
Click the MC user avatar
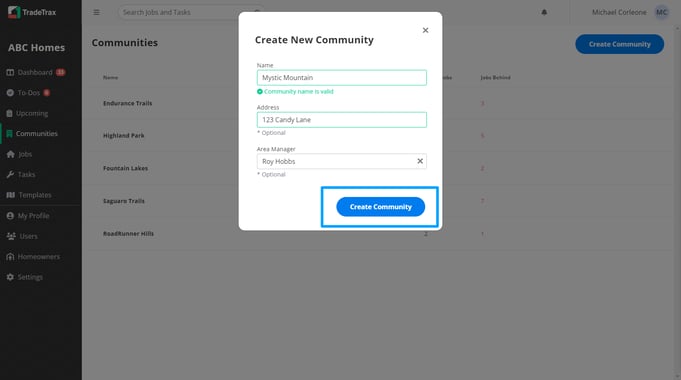[x=661, y=12]
